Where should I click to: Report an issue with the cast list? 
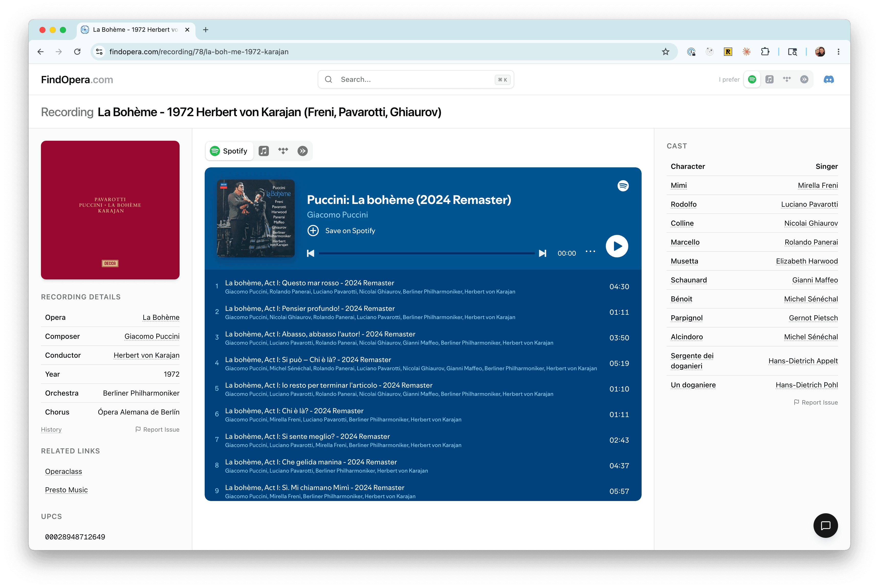click(816, 402)
